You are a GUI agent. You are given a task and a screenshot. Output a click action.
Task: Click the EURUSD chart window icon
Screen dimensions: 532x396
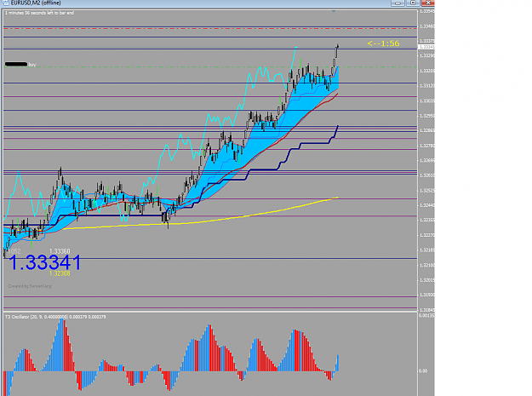tap(5, 3)
